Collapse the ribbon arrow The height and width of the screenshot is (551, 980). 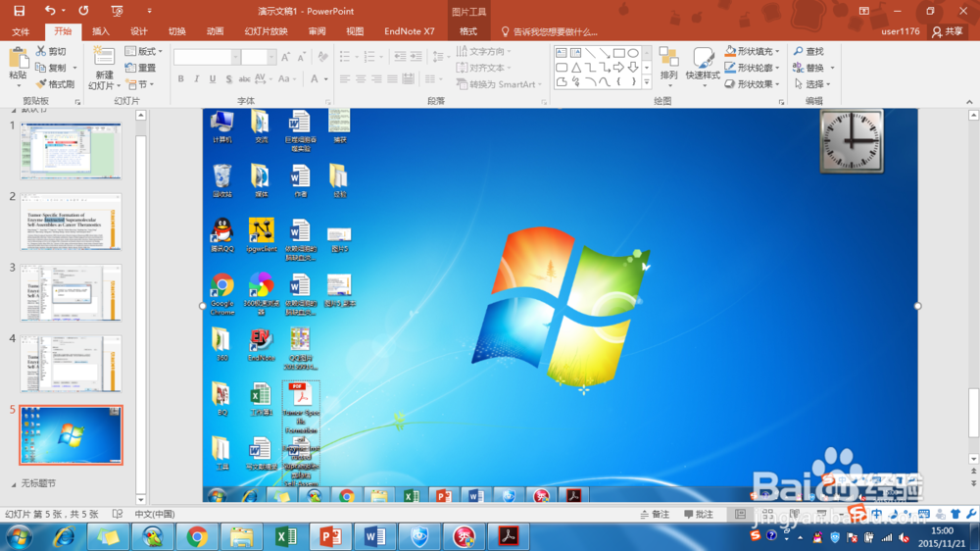point(969,102)
